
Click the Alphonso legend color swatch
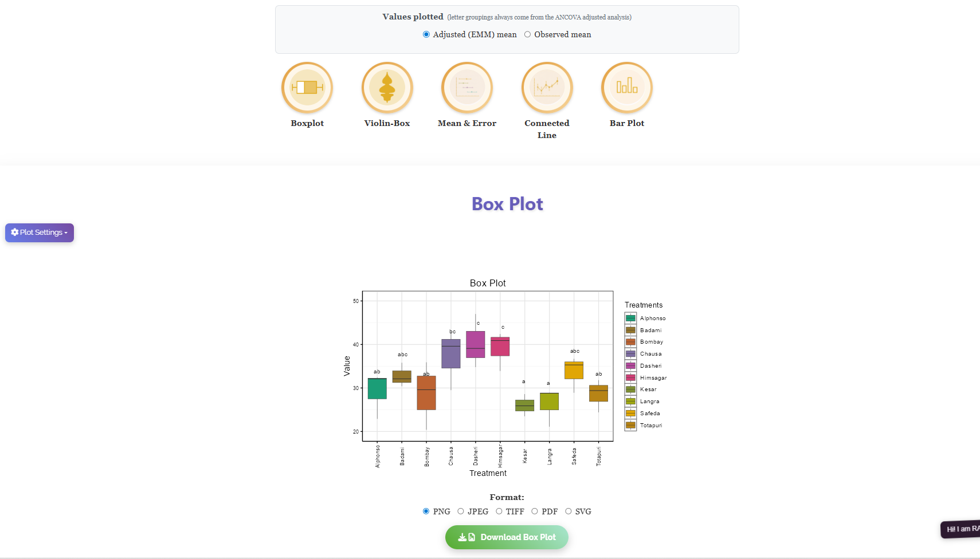630,318
